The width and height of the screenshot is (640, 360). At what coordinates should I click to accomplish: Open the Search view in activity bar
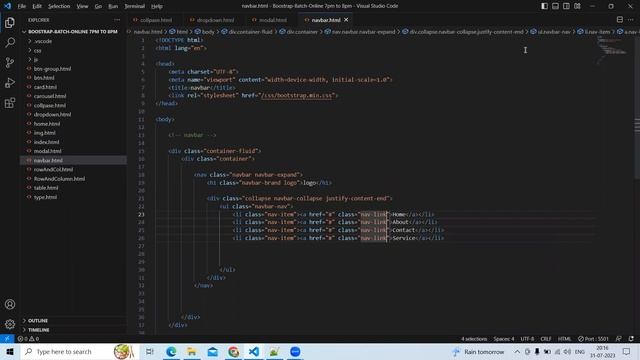[x=10, y=42]
